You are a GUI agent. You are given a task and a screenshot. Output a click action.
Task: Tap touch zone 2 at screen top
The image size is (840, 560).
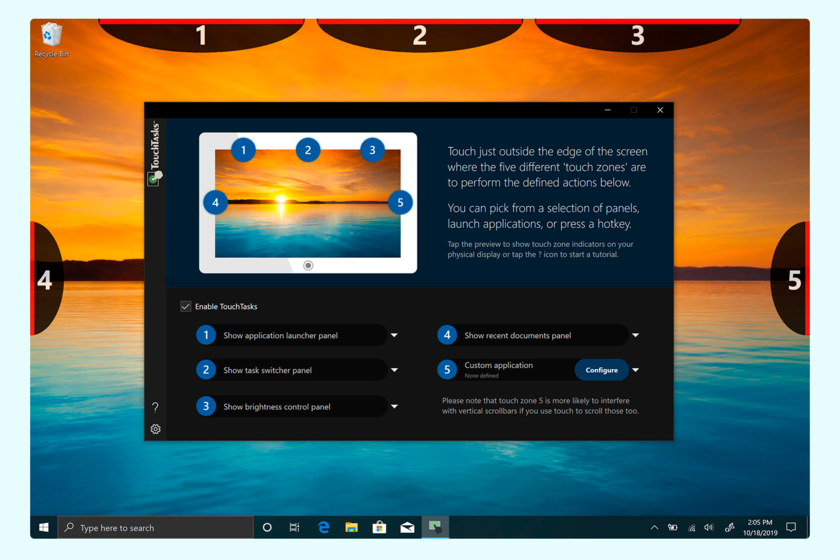tap(419, 35)
